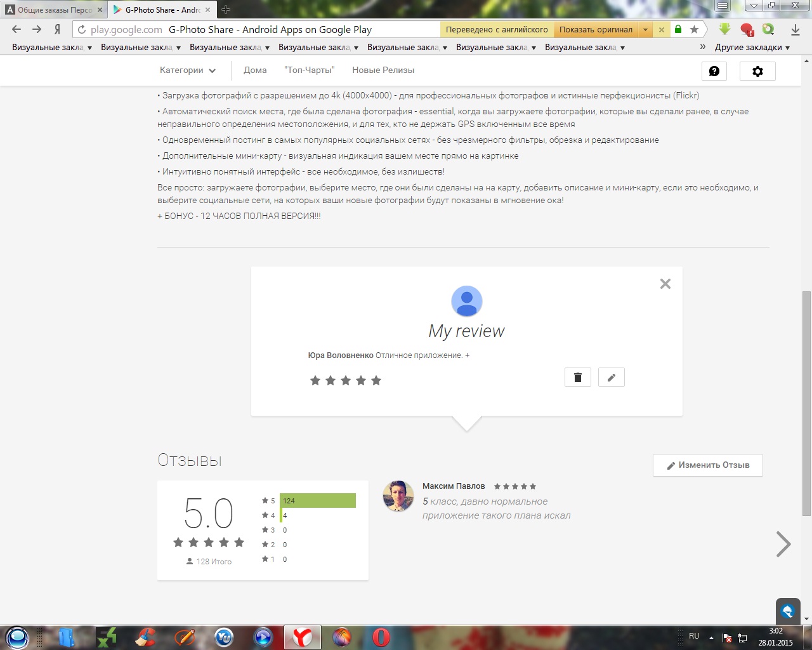812x650 pixels.
Task: Open Yandex home via the Я button
Action: pyautogui.click(x=57, y=29)
